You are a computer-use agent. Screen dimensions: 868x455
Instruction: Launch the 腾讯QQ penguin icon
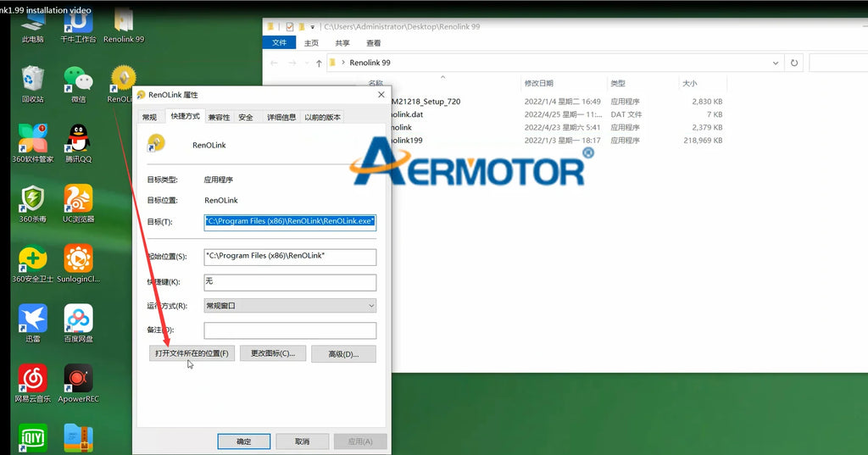pos(78,143)
